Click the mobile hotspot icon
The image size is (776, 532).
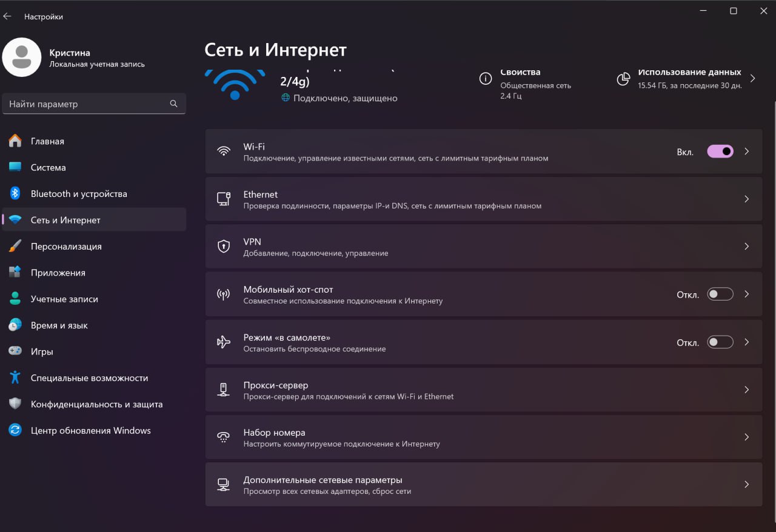pyautogui.click(x=224, y=294)
